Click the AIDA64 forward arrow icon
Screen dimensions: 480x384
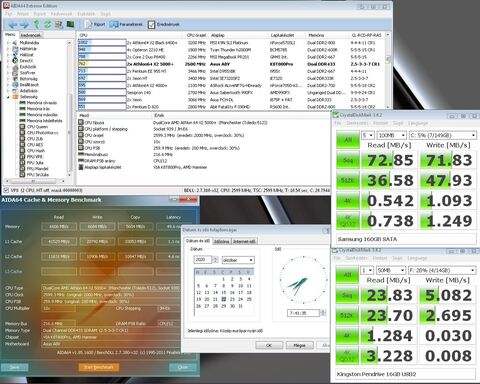[24, 24]
